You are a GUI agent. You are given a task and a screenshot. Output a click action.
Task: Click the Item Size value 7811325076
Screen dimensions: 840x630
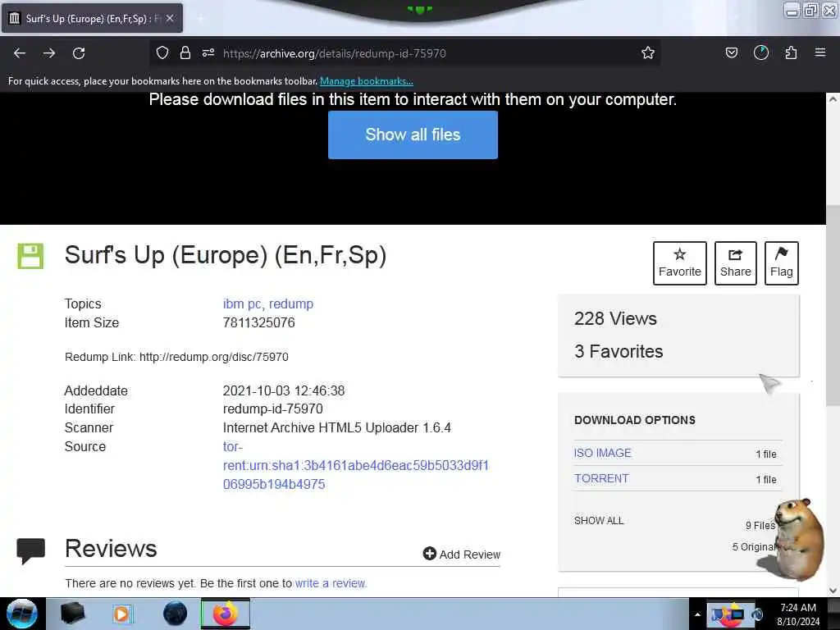coord(258,322)
